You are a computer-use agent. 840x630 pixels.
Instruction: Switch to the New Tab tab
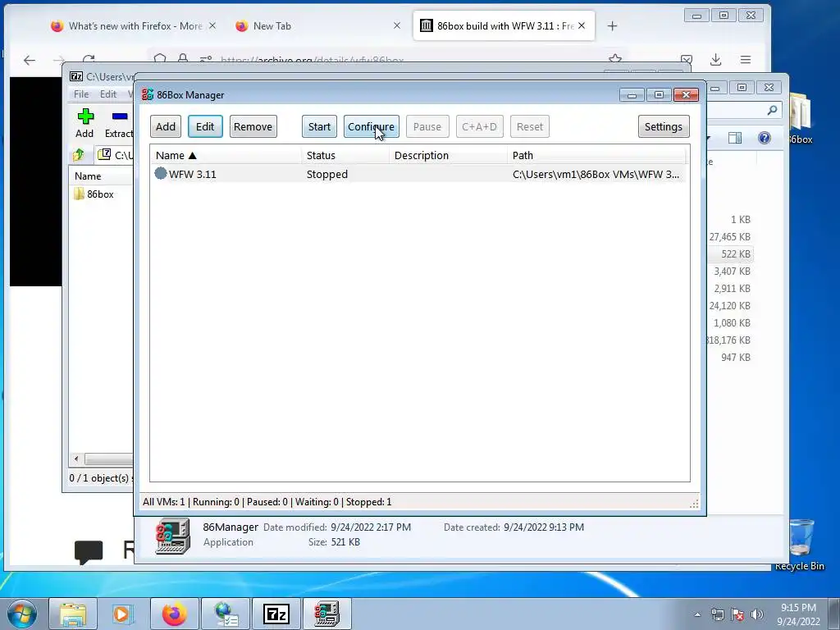coord(316,25)
